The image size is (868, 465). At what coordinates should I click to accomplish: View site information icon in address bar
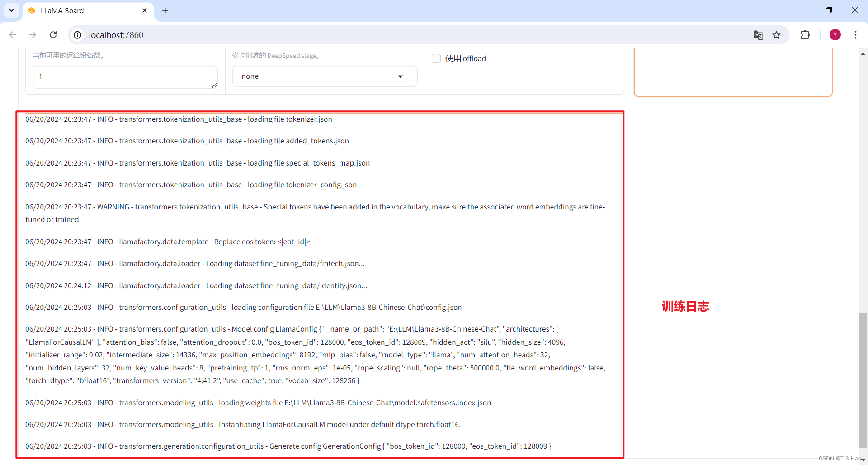78,35
